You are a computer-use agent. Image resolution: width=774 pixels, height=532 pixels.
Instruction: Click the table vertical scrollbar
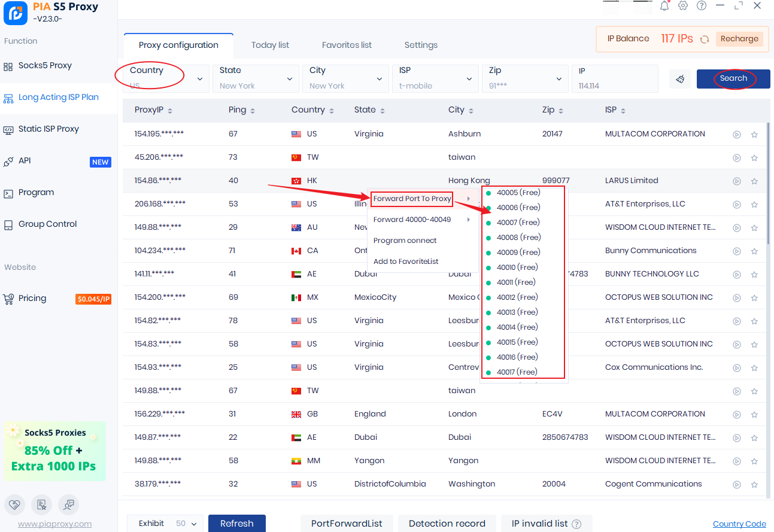pos(768,180)
